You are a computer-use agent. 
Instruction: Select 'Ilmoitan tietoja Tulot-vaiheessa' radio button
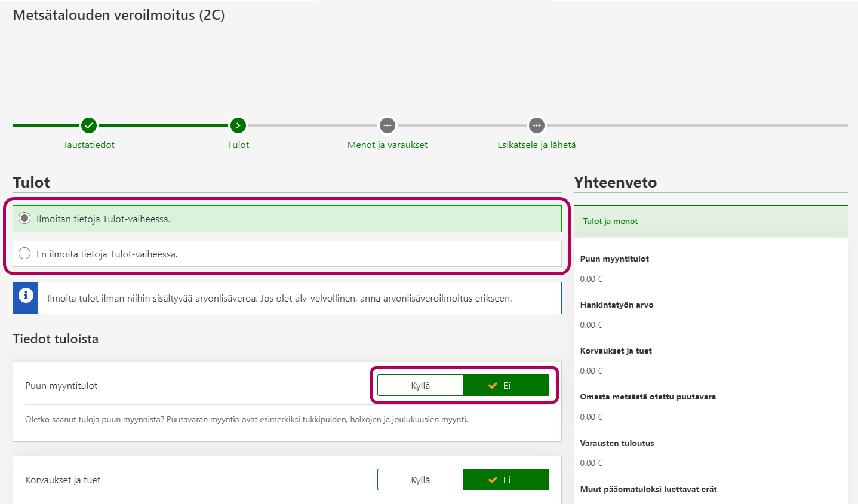(24, 219)
